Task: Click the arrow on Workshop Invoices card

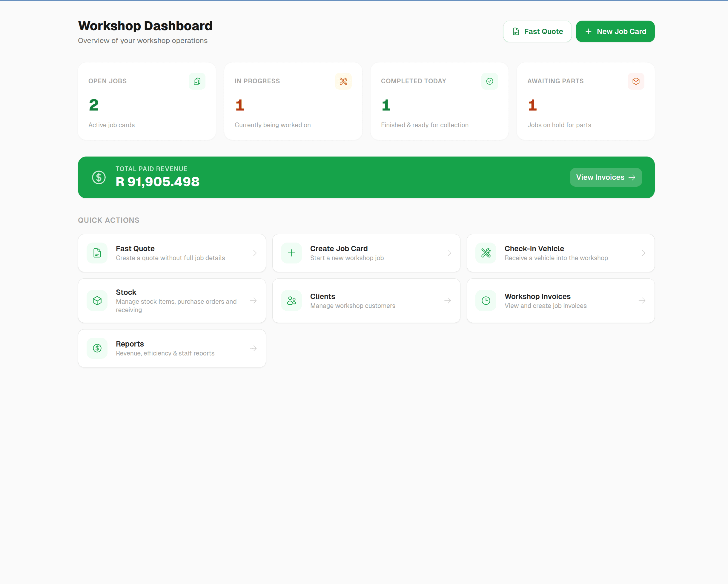Action: tap(642, 301)
